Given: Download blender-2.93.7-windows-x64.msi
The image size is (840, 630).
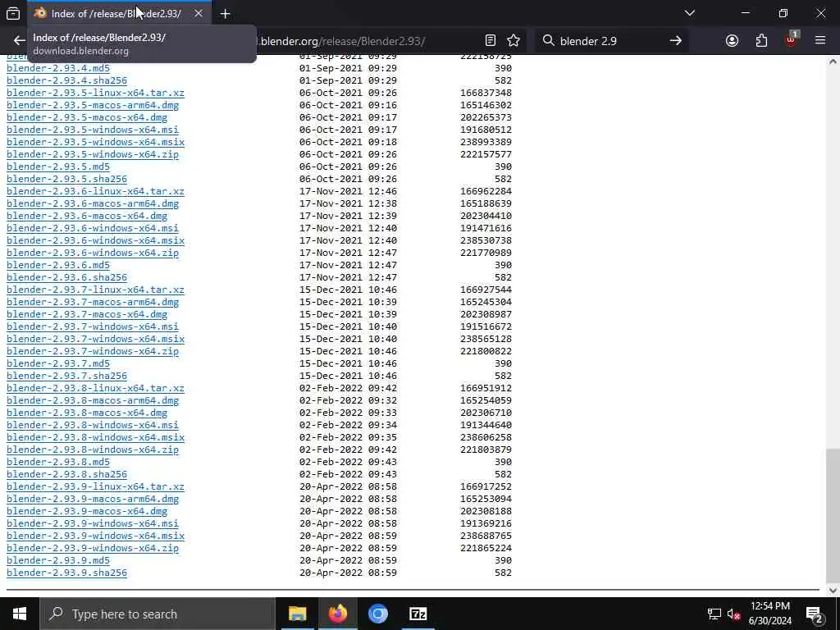Looking at the screenshot, I should 93,326.
